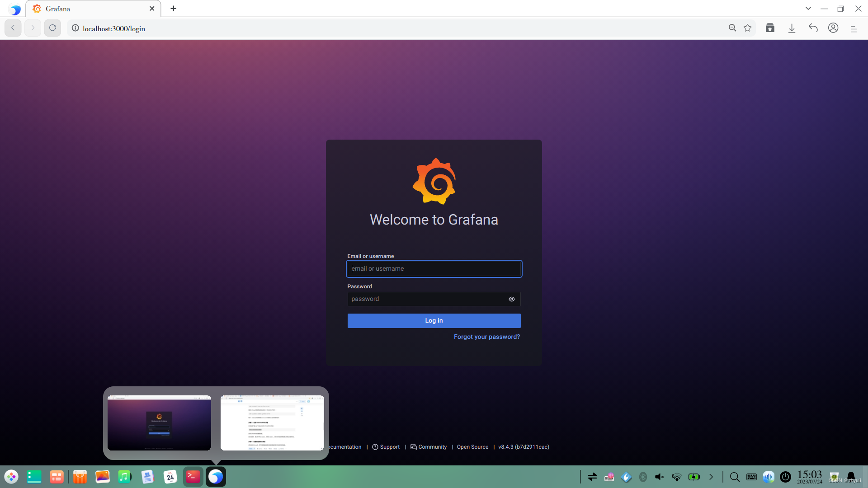Open the browser main menu
The width and height of the screenshot is (868, 488).
pyautogui.click(x=854, y=28)
